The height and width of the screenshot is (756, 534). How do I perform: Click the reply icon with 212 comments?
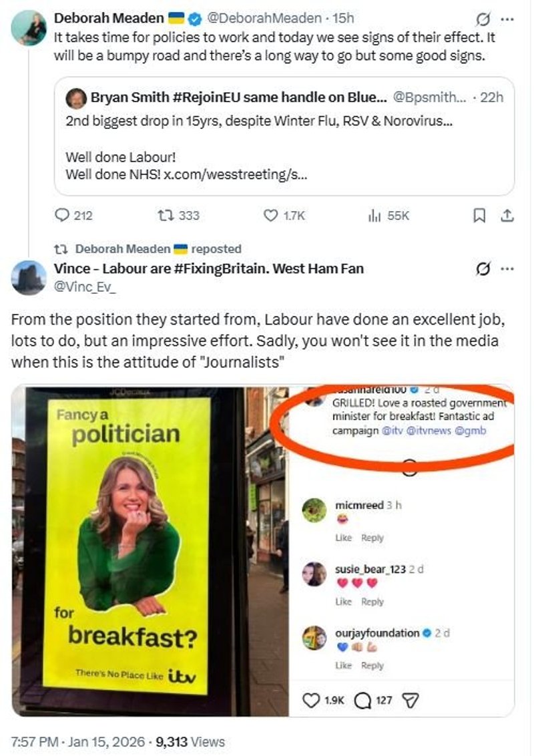pyautogui.click(x=62, y=215)
